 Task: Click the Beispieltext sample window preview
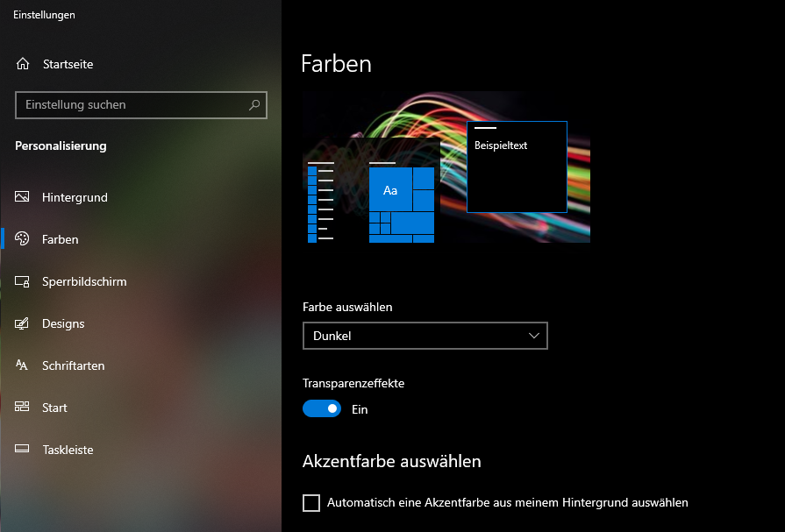tap(517, 167)
